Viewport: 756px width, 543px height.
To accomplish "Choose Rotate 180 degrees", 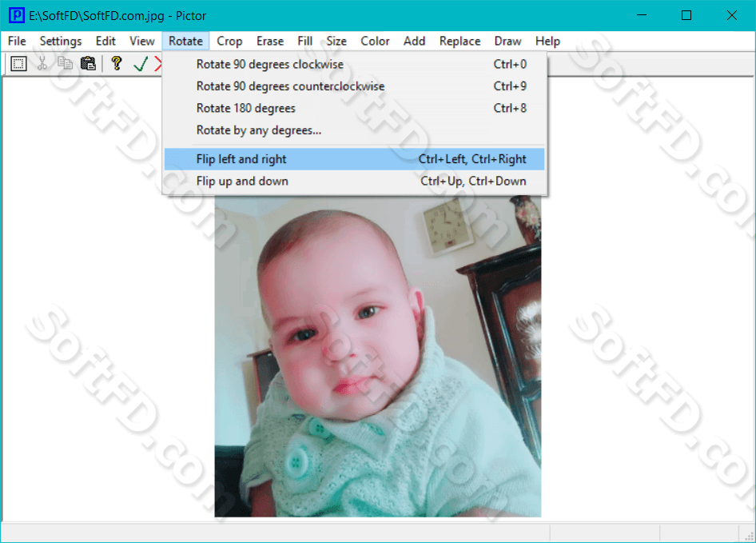I will click(354, 108).
